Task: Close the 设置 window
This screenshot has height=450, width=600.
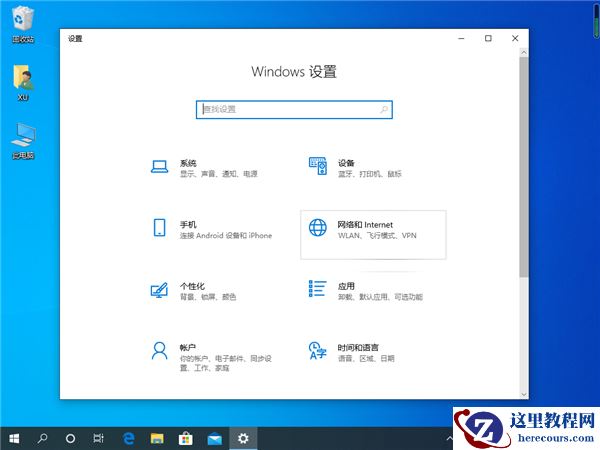Action: click(x=515, y=38)
